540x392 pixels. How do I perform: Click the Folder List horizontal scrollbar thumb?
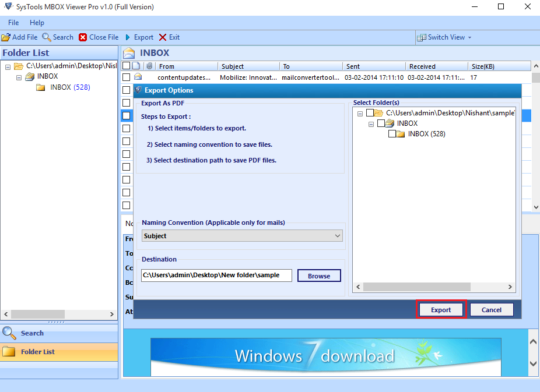(x=37, y=314)
